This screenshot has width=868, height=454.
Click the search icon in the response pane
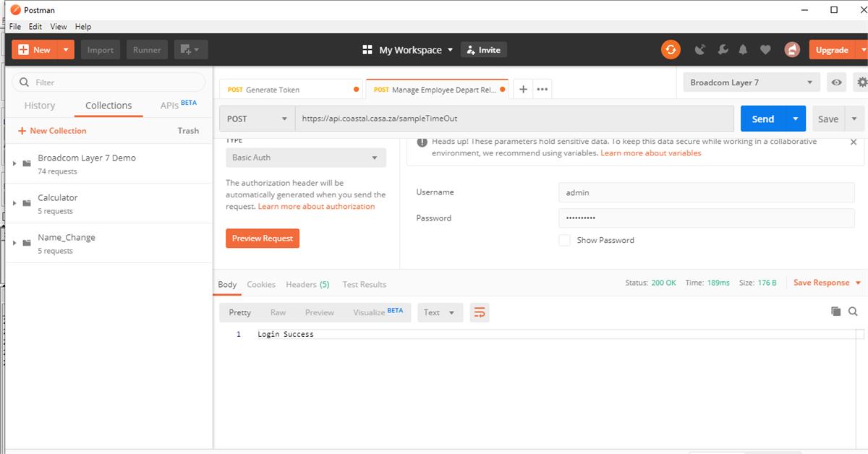point(854,311)
